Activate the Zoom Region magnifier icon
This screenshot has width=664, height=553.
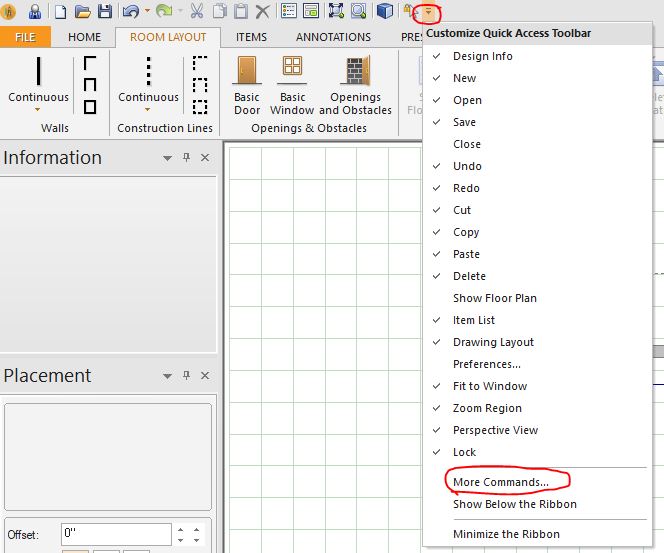358,11
